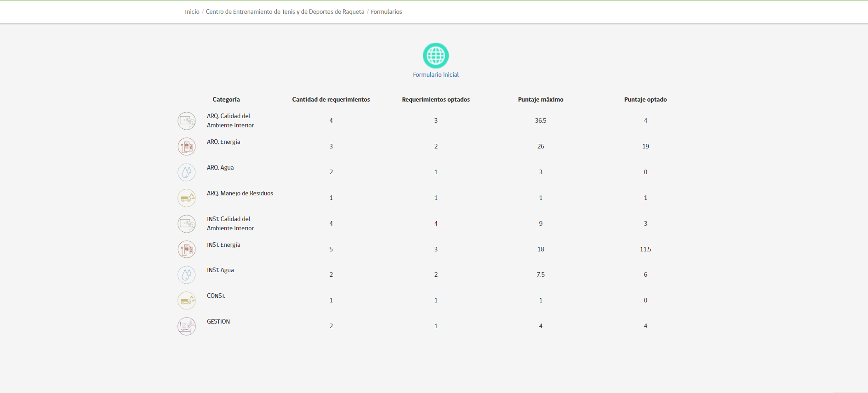Click the 5 in Cantidad de requerimientos
Viewport: 868px width, 393px height.
tap(331, 249)
